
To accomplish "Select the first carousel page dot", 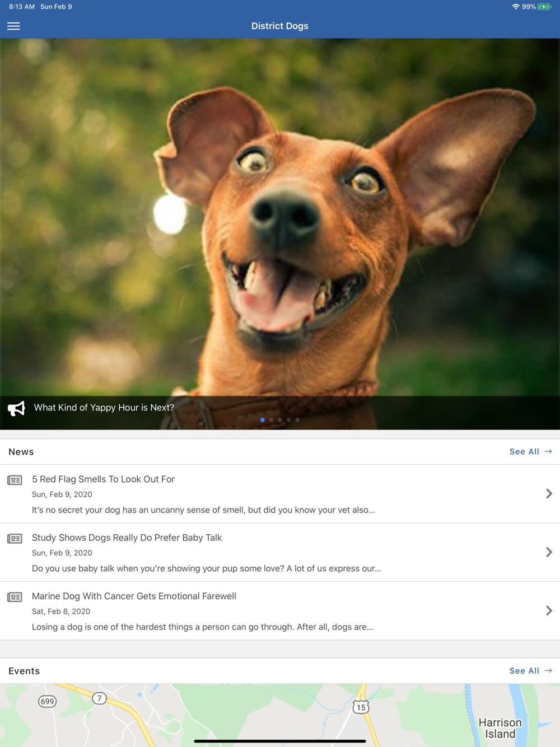I will point(263,420).
